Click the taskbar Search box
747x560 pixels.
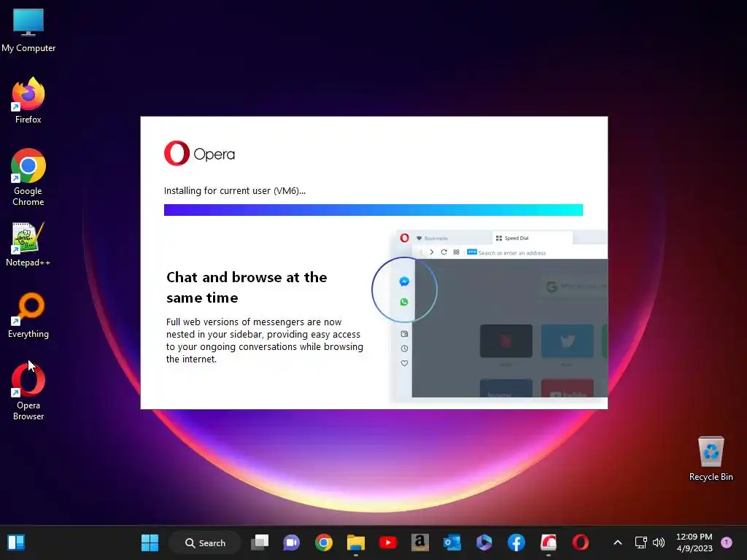point(205,542)
